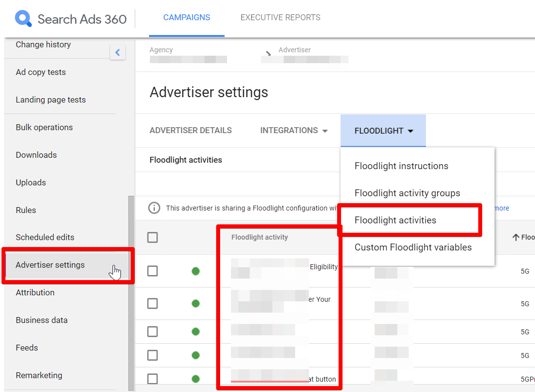Tick the checkbox for the 'at button' row
Image resolution: width=535 pixels, height=392 pixels.
coord(153,379)
